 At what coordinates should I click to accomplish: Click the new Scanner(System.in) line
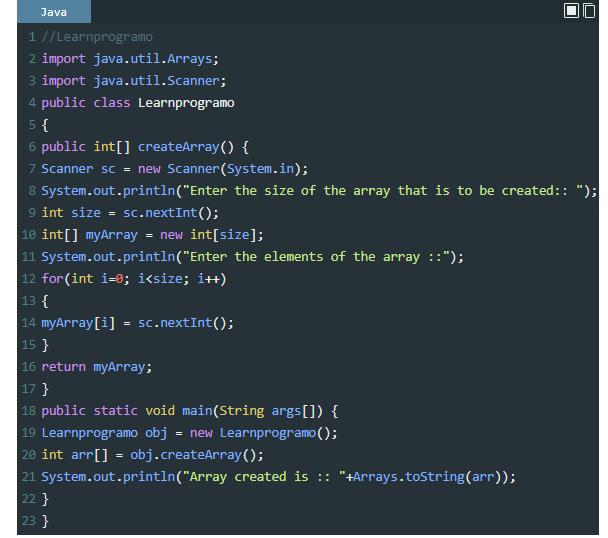click(x=175, y=169)
